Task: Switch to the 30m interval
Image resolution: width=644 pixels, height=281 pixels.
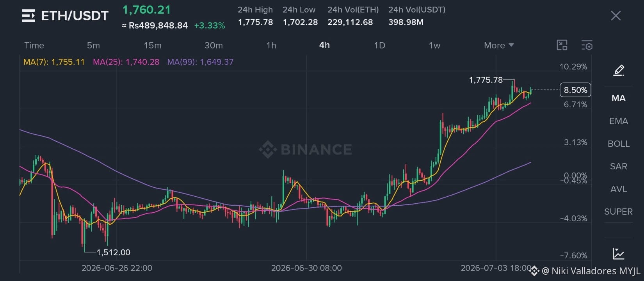Action: tap(213, 45)
